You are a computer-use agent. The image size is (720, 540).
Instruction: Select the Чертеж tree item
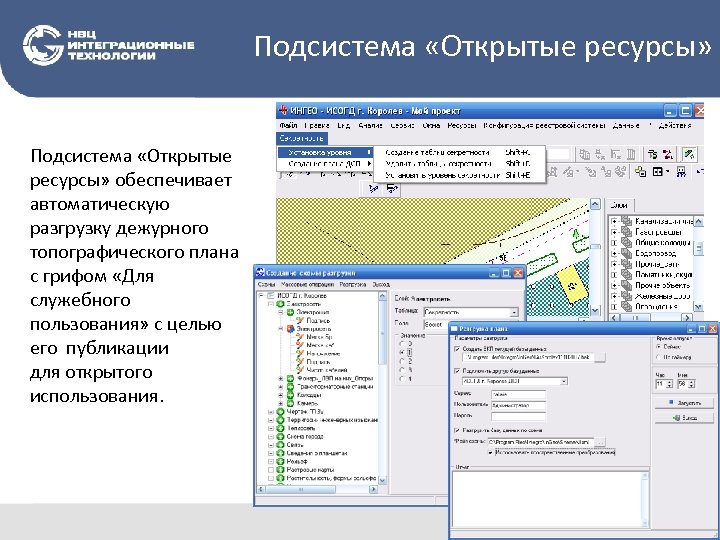point(304,411)
